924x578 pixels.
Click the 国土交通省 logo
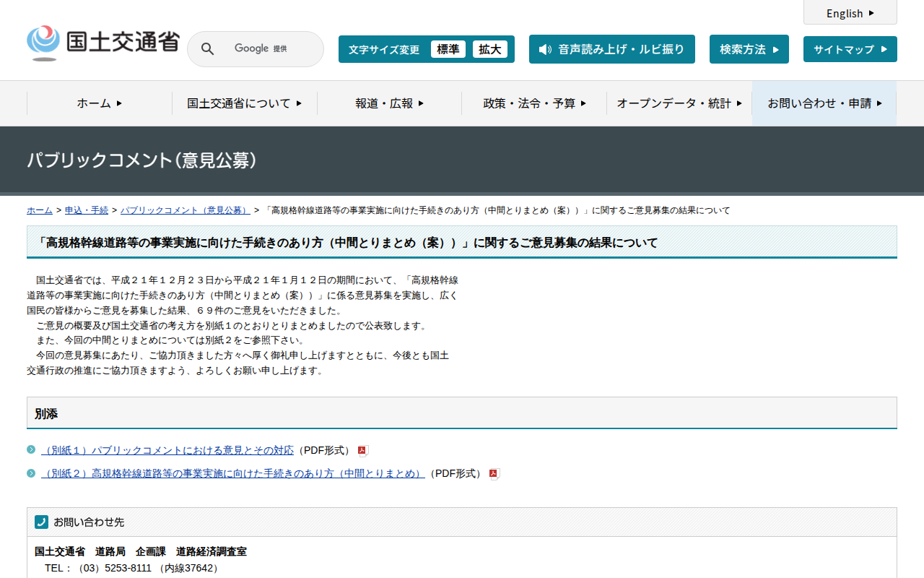[103, 43]
